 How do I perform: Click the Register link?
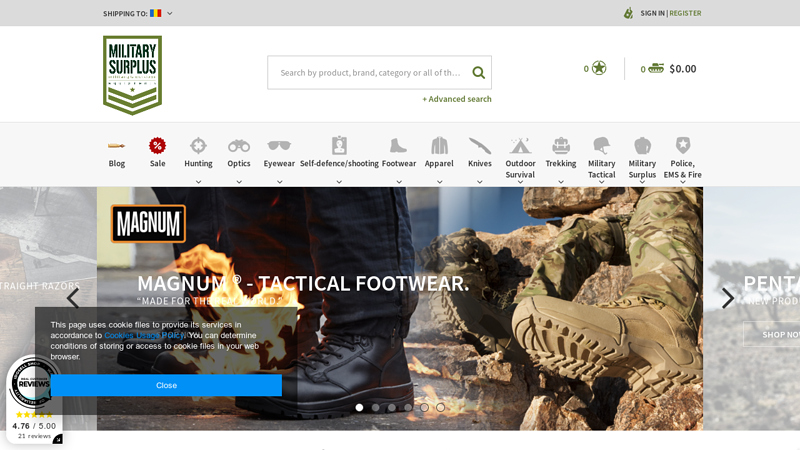pos(685,13)
